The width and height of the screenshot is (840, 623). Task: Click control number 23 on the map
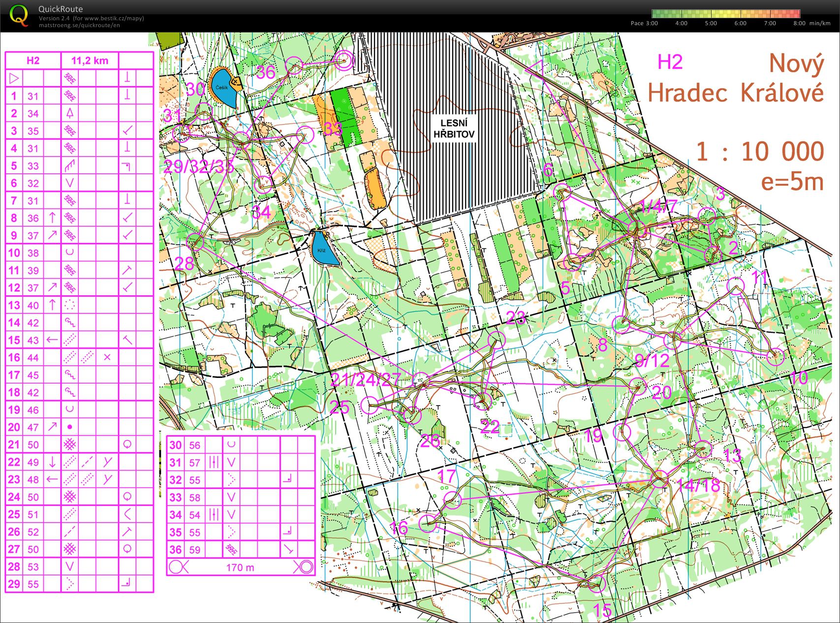point(516,318)
